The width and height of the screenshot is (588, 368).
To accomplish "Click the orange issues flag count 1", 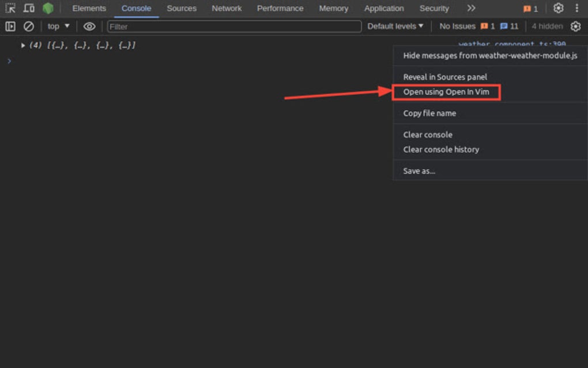I will pyautogui.click(x=488, y=27).
